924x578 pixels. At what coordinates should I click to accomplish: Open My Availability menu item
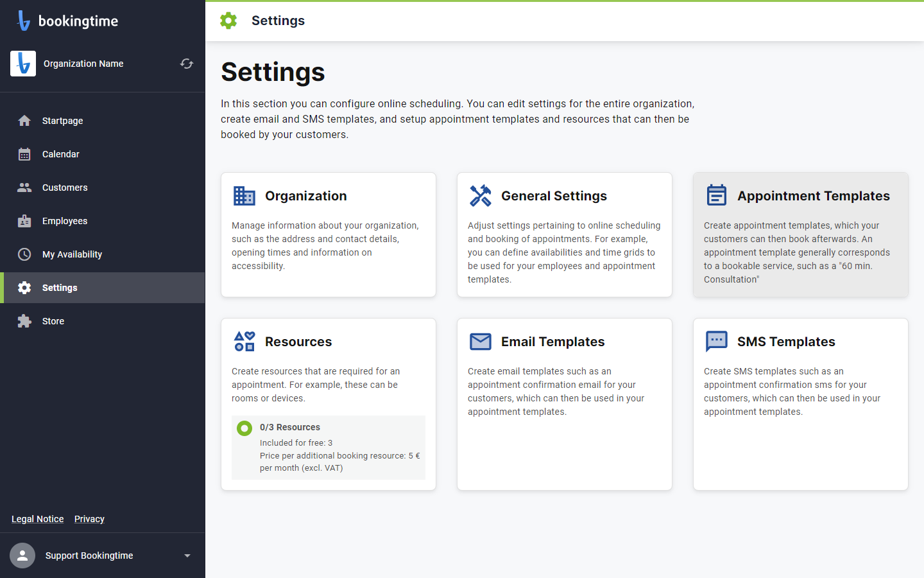103,254
